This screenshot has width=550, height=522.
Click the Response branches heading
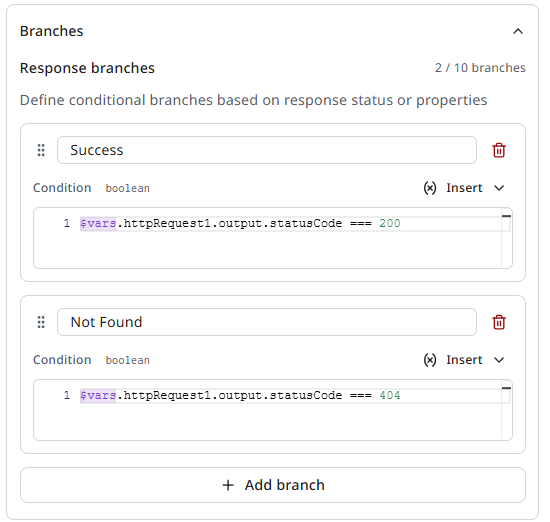coord(87,68)
